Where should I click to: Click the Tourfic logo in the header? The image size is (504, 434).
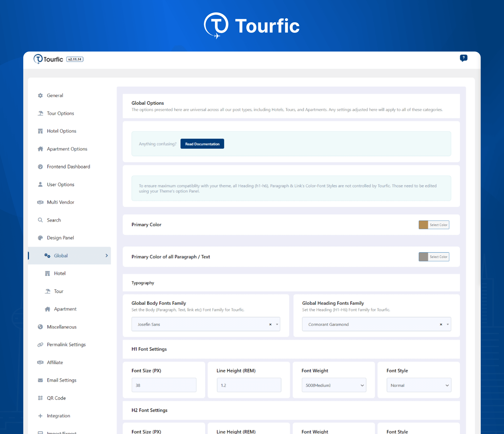click(x=48, y=59)
